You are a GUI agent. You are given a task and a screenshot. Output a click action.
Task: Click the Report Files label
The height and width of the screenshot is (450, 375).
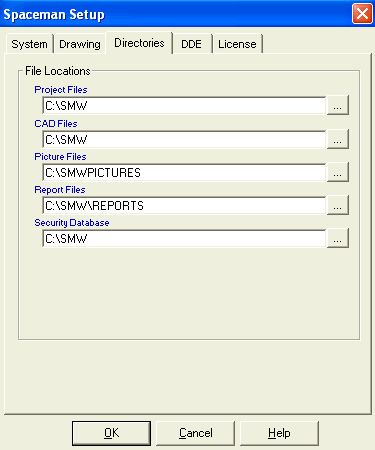[60, 190]
